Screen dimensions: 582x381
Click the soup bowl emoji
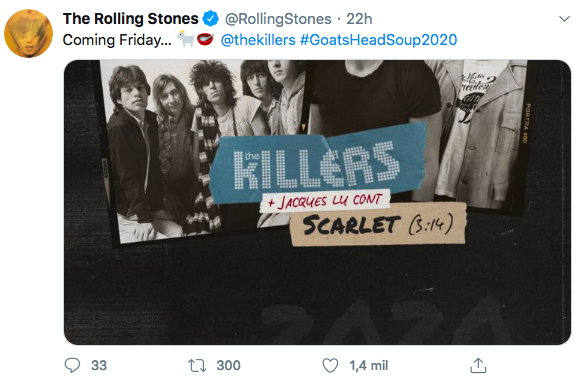pyautogui.click(x=205, y=39)
